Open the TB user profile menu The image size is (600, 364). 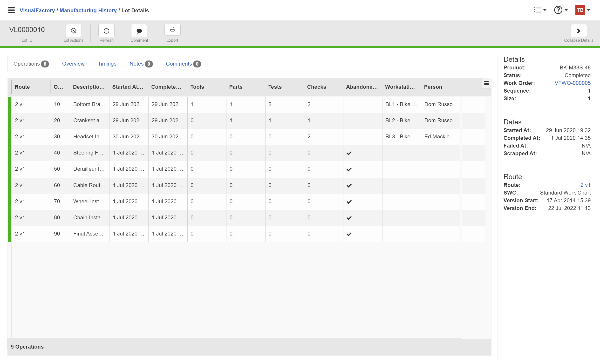pos(583,10)
